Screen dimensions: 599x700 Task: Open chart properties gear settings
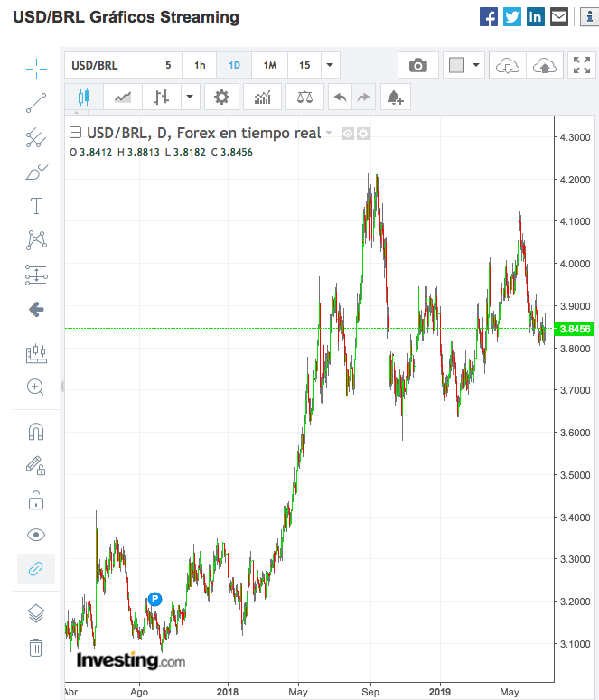coord(221,97)
